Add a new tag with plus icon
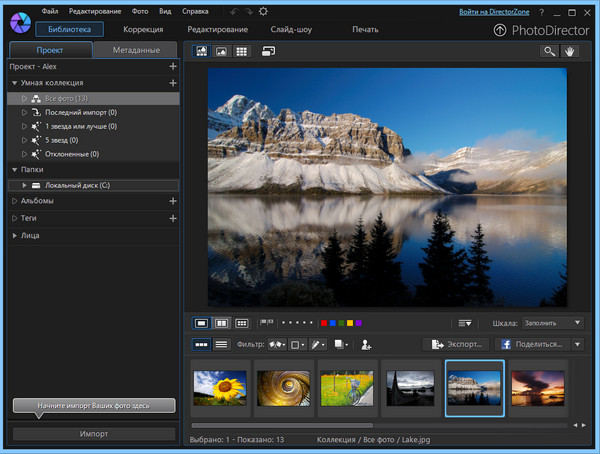 pyautogui.click(x=173, y=218)
